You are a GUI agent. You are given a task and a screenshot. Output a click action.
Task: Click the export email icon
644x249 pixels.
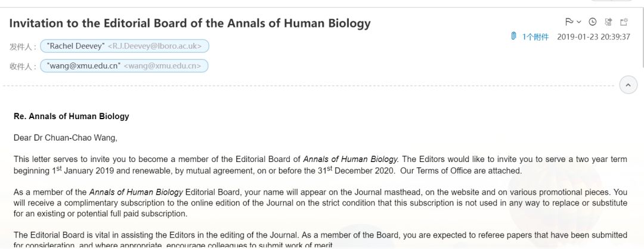pyautogui.click(x=608, y=22)
